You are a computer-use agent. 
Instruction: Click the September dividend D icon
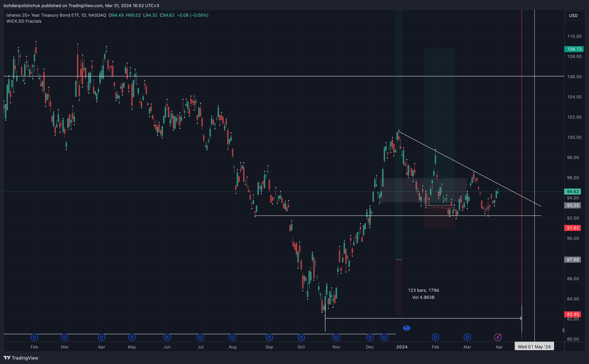click(269, 337)
